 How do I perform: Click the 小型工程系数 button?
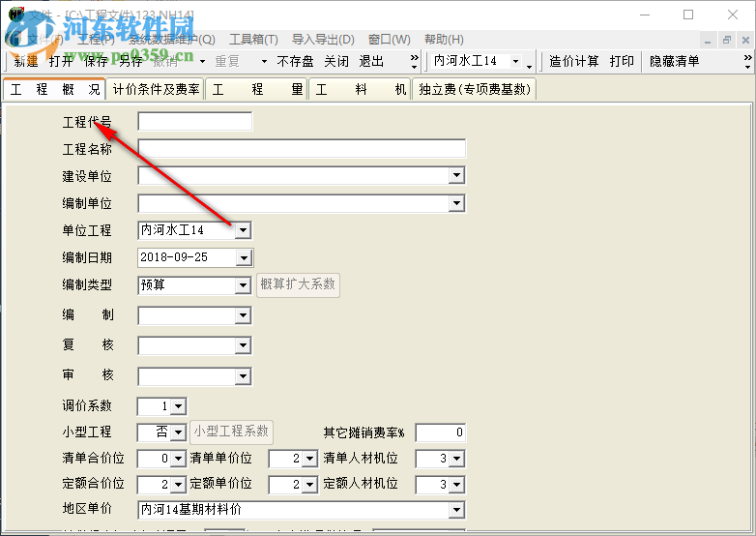[231, 432]
